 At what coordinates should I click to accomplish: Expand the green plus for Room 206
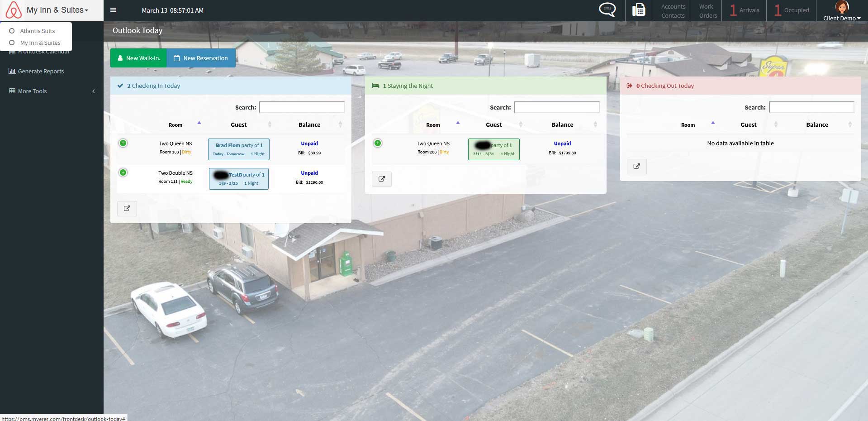[378, 143]
